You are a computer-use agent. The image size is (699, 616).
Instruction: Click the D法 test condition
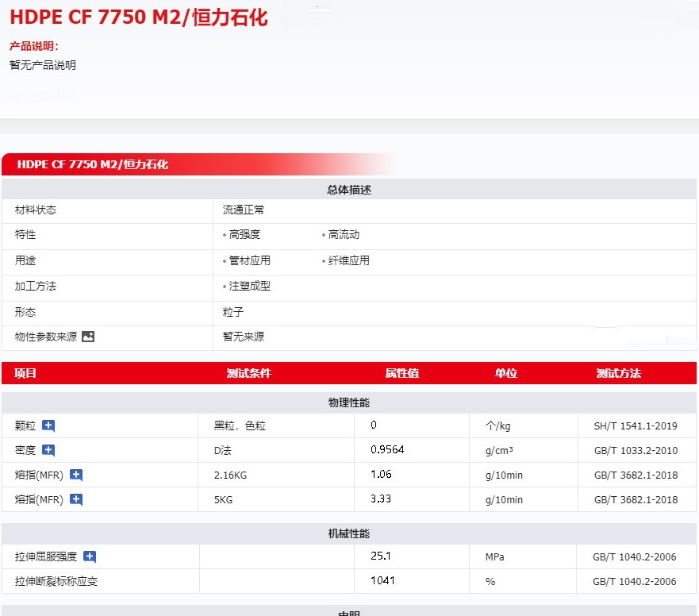[x=222, y=451]
